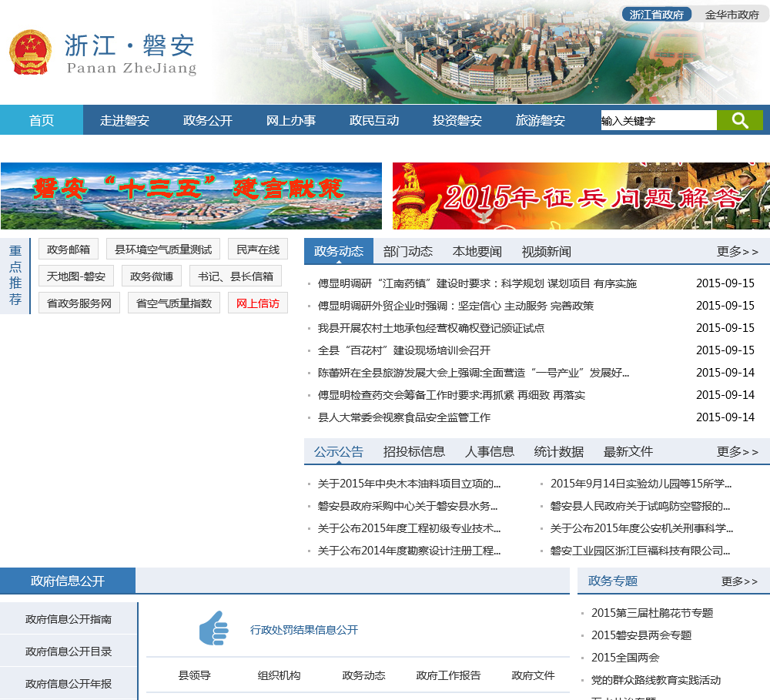Open notice 磐安县政府采购中心关于磐安县水务
Image resolution: width=770 pixels, height=700 pixels.
407,506
